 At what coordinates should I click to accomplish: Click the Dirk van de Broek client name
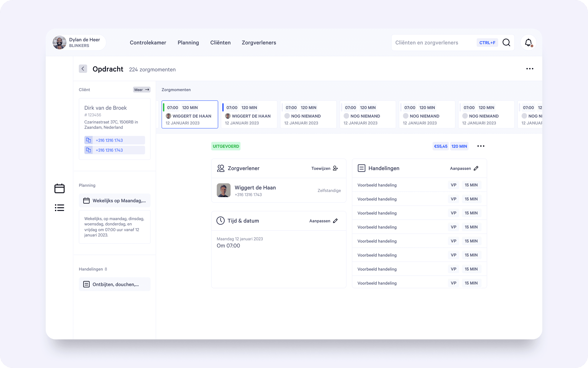[105, 108]
